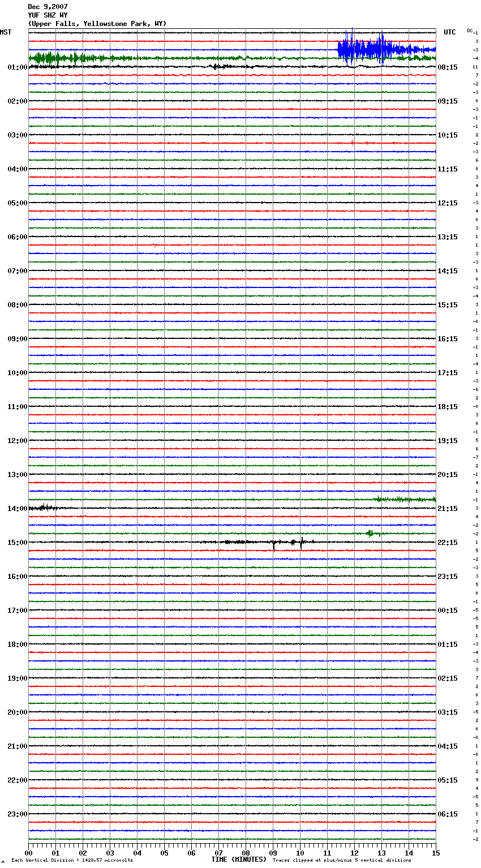The height and width of the screenshot is (868, 481).
Task: Click the "03:15" UTC time label
Action: 448,712
